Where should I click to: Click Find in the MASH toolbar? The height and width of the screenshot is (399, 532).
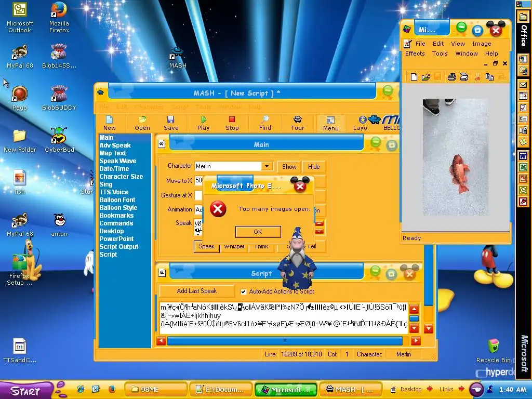pos(265,123)
